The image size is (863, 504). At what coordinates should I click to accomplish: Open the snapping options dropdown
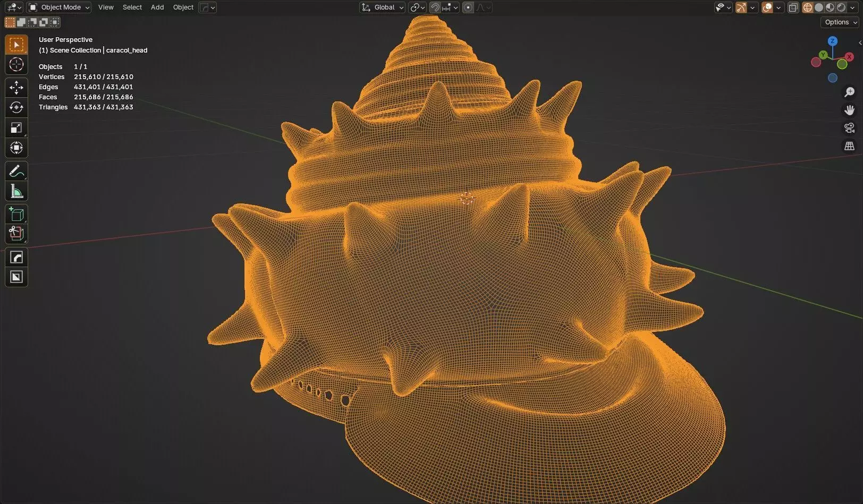(x=450, y=7)
